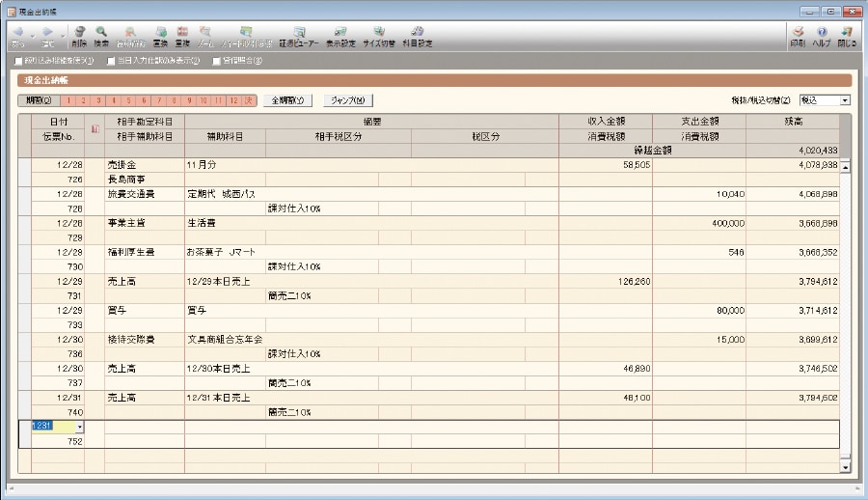Screen dimensions: 868x500
Task: Expand the 税抜/税込切替 dropdown
Action: (x=845, y=99)
